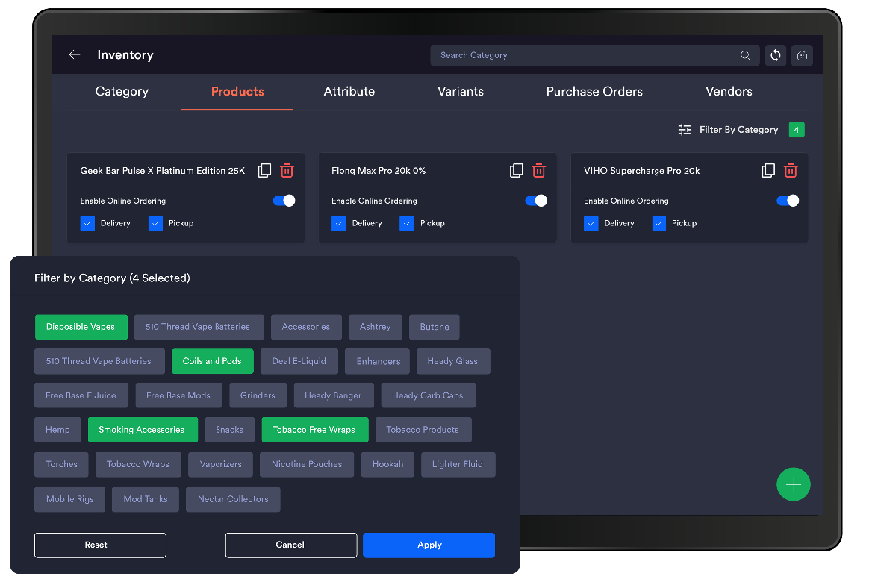The height and width of the screenshot is (588, 875).
Task: Click the green add product plus button
Action: (x=793, y=485)
